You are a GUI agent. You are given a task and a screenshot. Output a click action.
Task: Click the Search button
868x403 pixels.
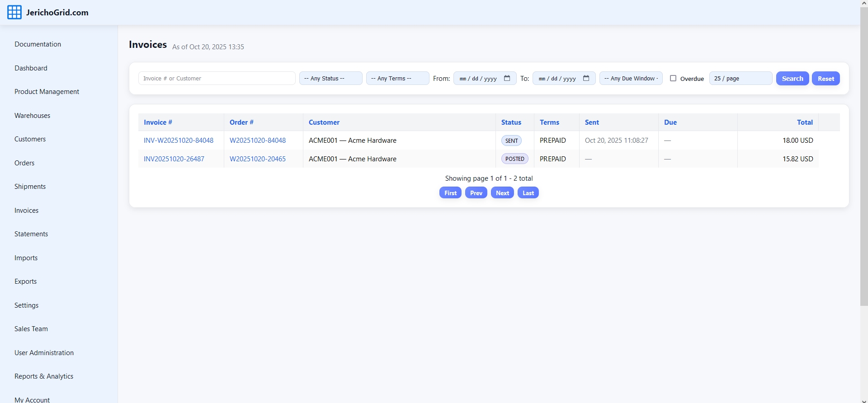(793, 78)
